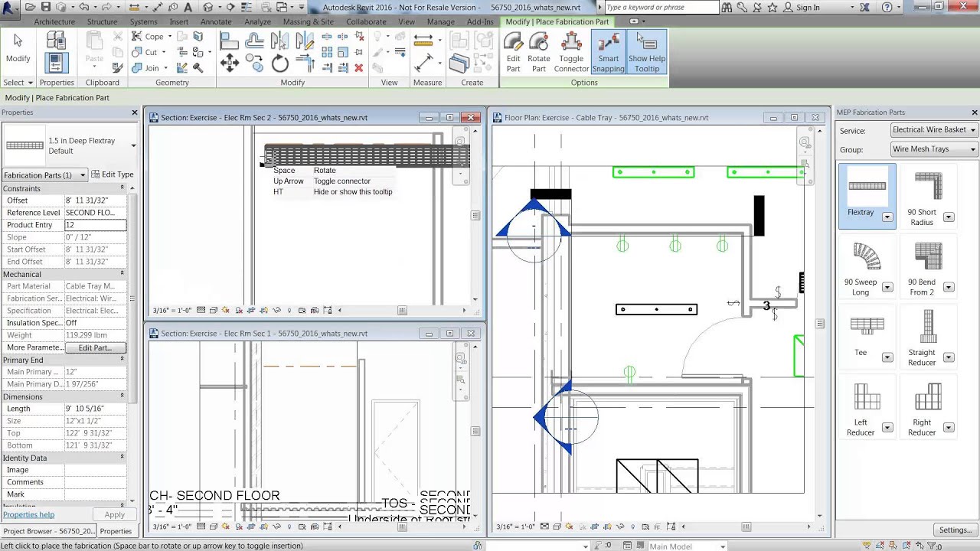This screenshot has height=551, width=980.
Task: Open the type selector dropdown for Flextray
Action: [133, 145]
